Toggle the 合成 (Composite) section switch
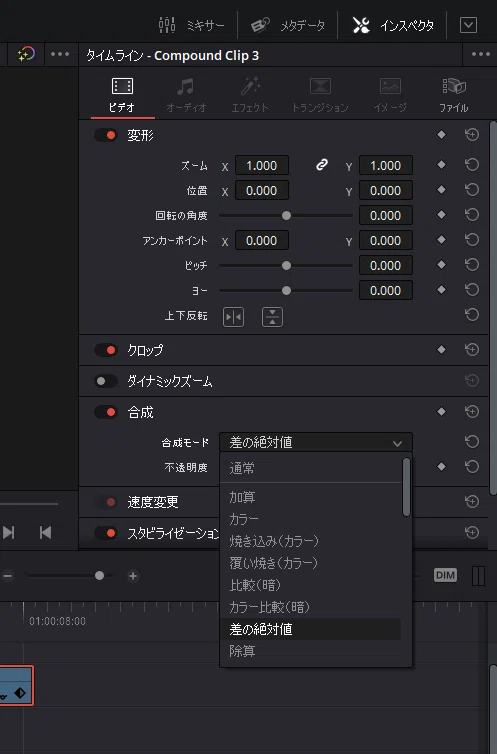Screen dimensions: 497x754 click(x=106, y=412)
